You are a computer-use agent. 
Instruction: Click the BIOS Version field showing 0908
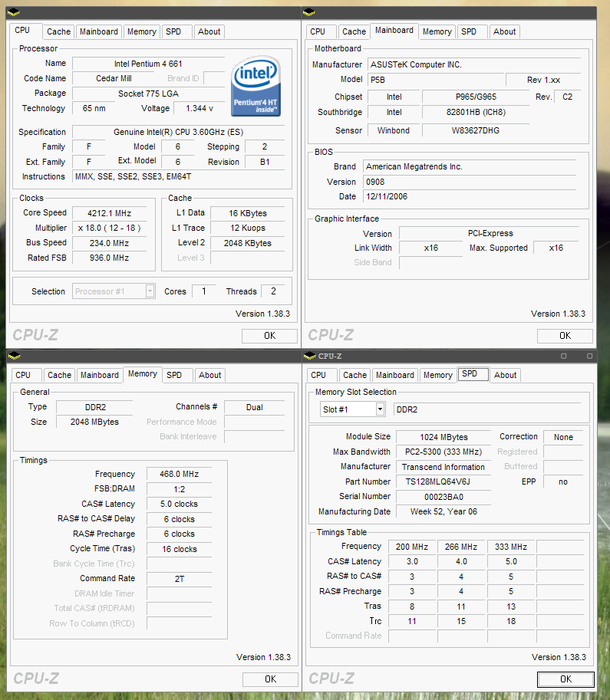(x=469, y=182)
